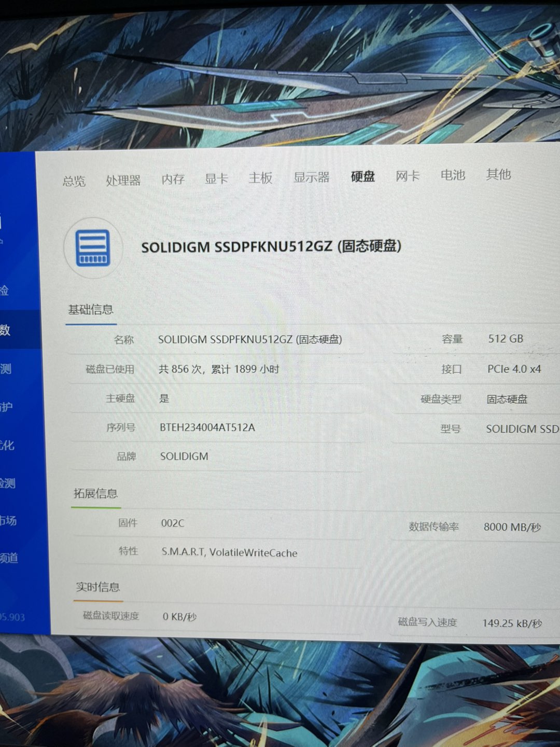The width and height of the screenshot is (560, 747).
Task: Click the 基础信息 section header
Action: [91, 310]
